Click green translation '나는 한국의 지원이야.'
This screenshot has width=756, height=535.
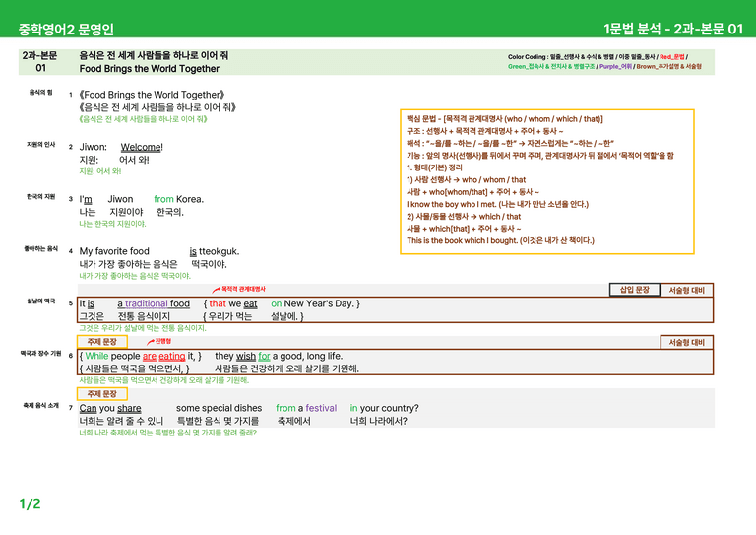(x=112, y=224)
